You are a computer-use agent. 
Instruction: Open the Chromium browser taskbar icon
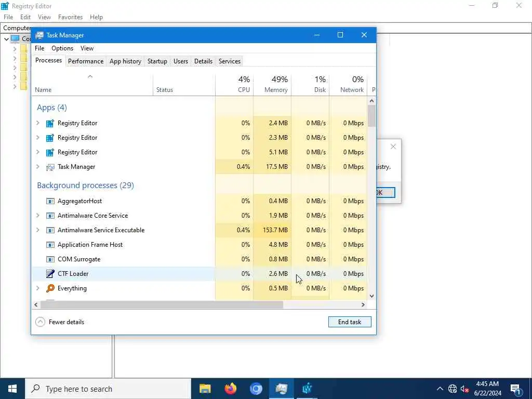pos(256,389)
